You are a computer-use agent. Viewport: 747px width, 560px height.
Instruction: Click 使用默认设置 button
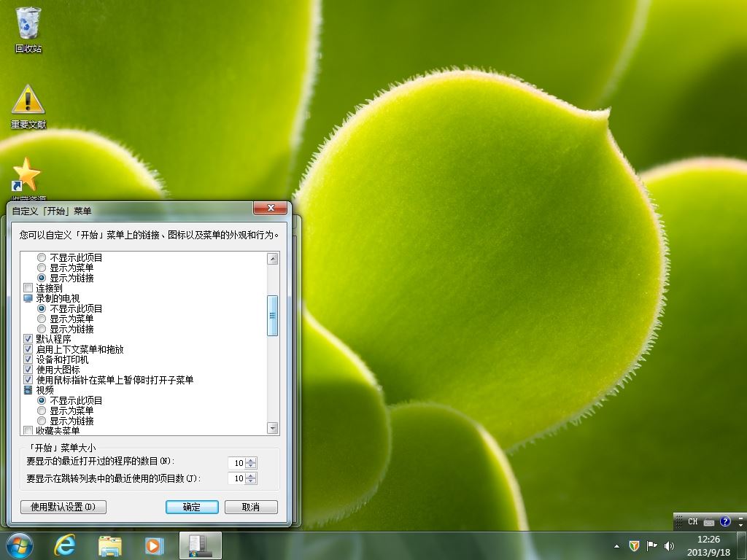click(63, 507)
